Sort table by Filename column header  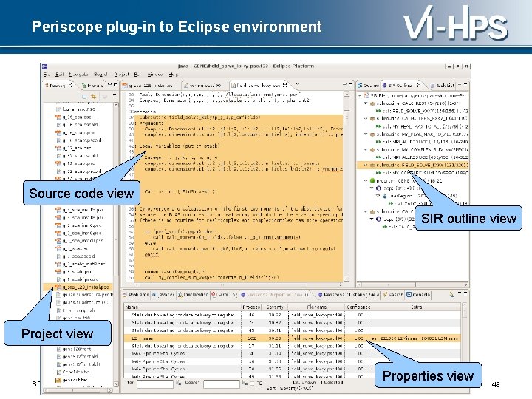[316, 307]
